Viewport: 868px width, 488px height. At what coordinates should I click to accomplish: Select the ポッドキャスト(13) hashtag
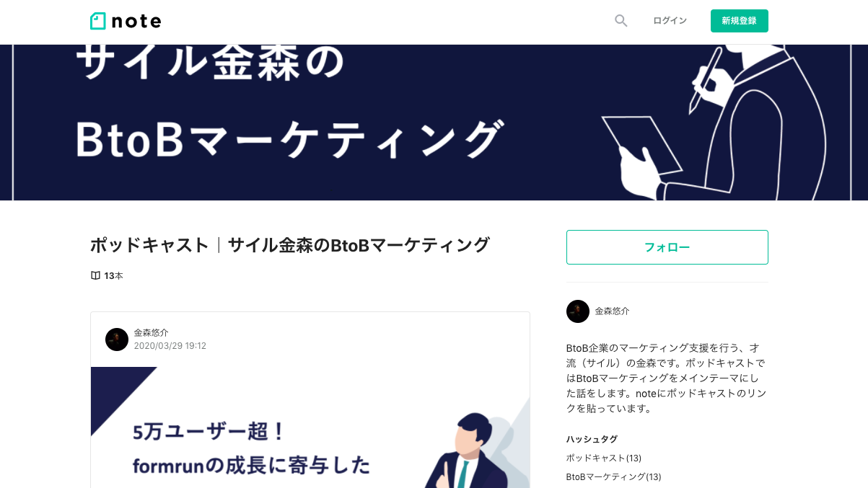coord(603,458)
